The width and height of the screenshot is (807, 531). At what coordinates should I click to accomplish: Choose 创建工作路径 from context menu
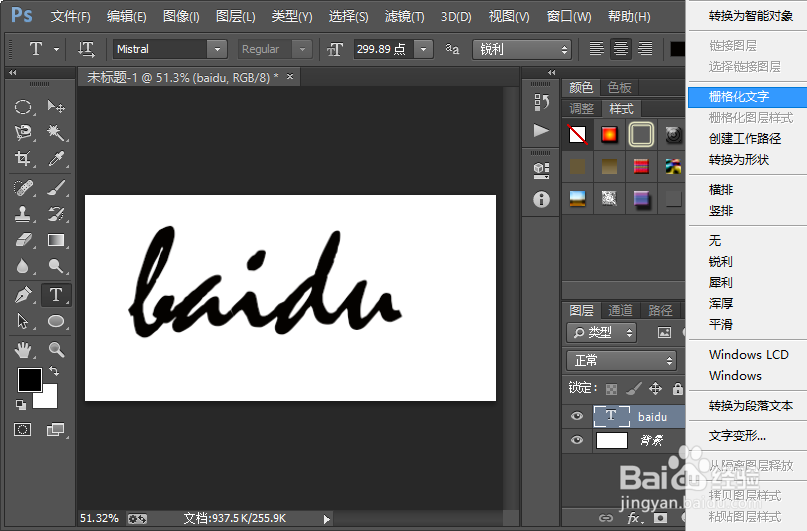pyautogui.click(x=747, y=139)
